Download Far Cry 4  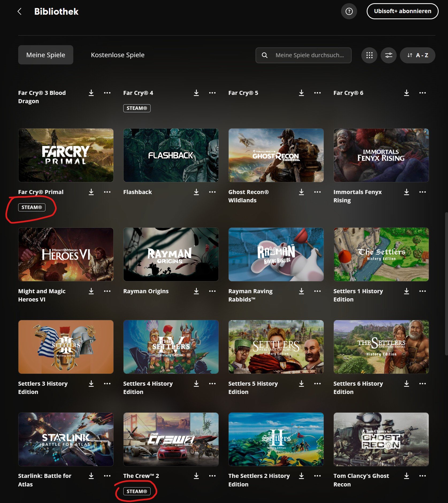(x=196, y=93)
